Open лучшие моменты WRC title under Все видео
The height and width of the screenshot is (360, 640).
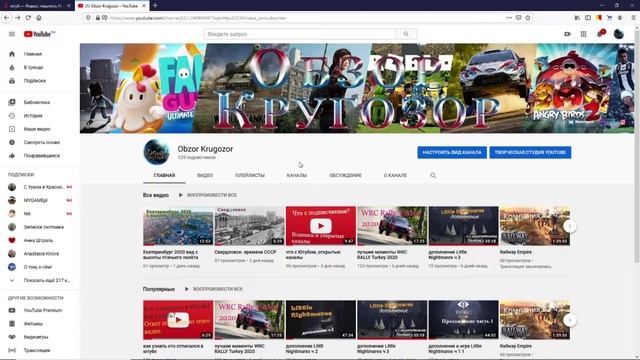[382, 255]
